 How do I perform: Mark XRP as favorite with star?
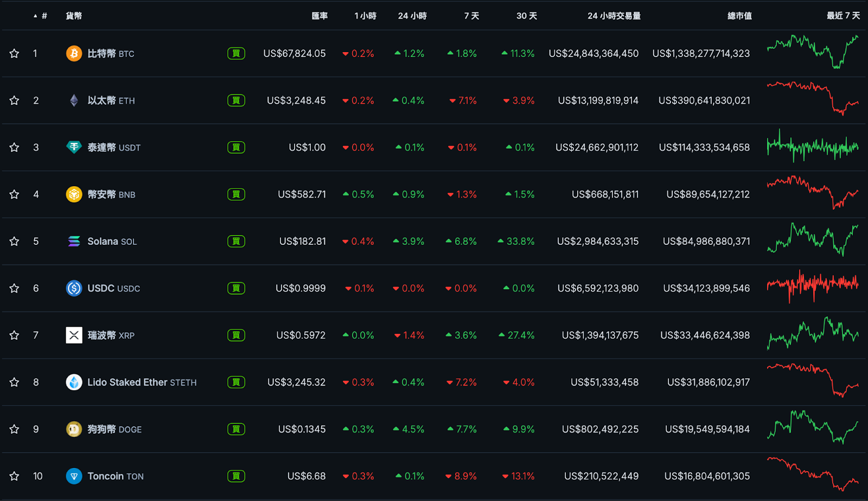(x=14, y=335)
